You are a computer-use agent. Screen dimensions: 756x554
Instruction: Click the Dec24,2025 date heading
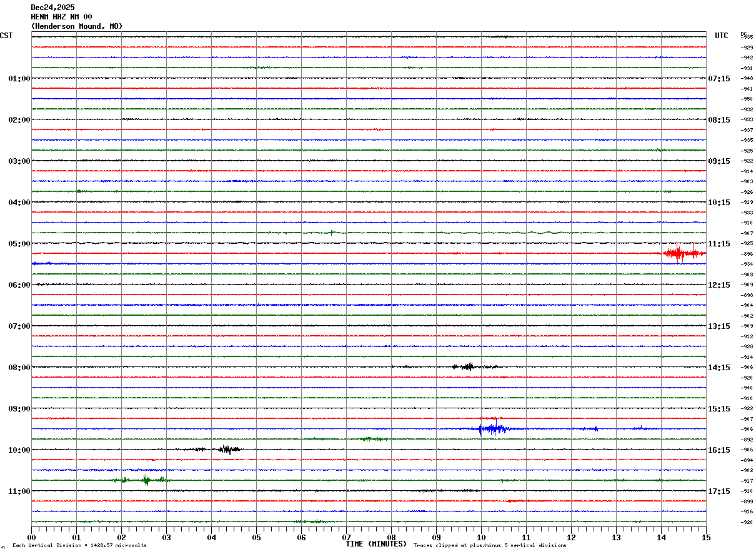52,8
